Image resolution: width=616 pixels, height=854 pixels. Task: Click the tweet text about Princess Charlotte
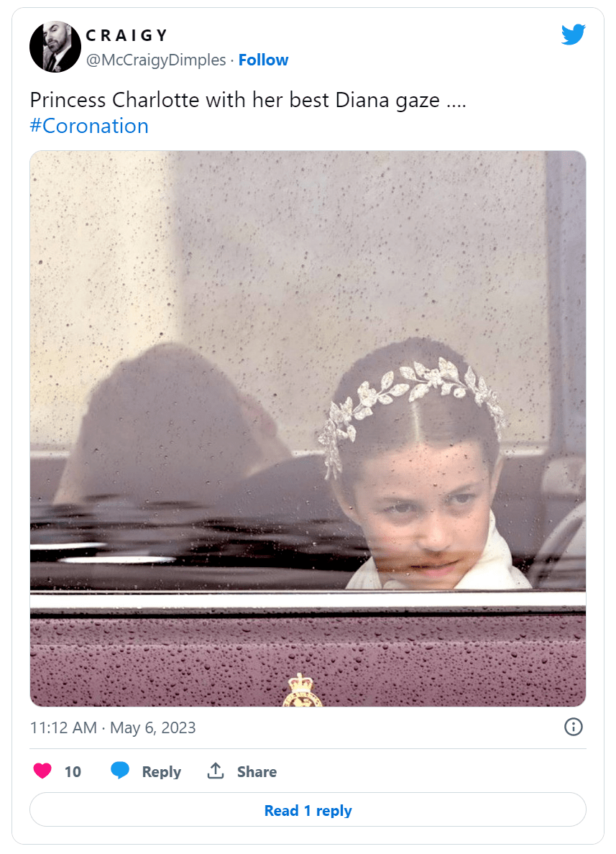[x=248, y=100]
